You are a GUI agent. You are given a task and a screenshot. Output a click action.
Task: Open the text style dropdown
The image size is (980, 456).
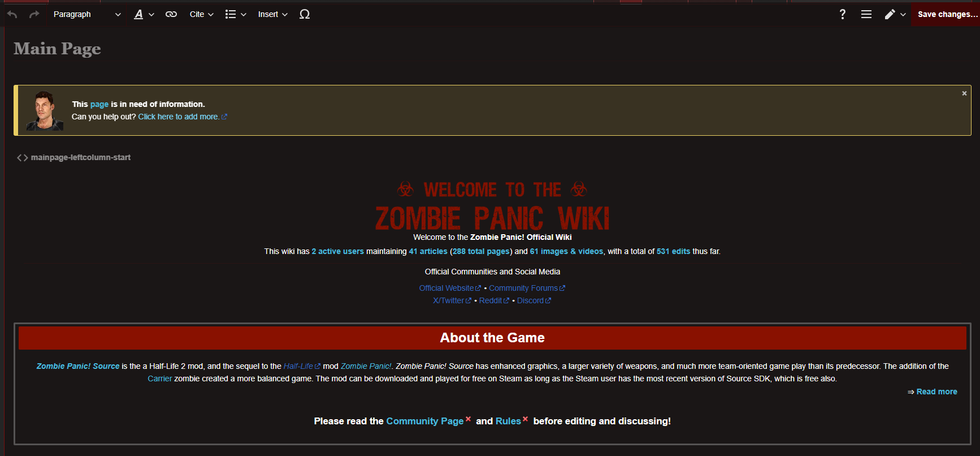pyautogui.click(x=144, y=14)
